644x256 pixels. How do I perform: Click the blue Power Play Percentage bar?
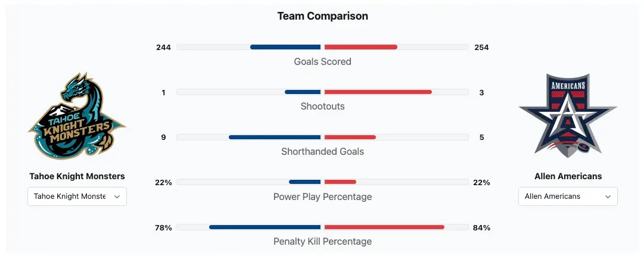tap(305, 182)
